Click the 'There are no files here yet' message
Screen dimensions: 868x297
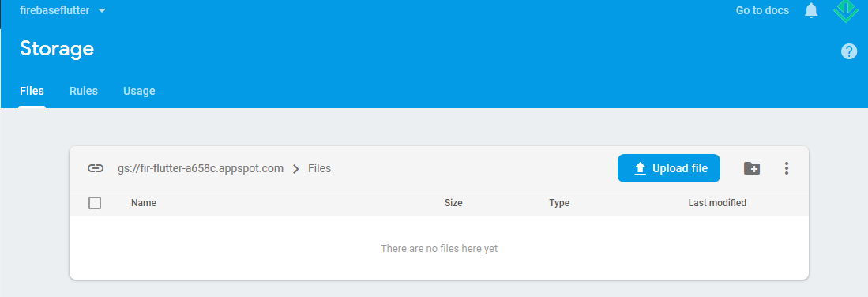(439, 249)
